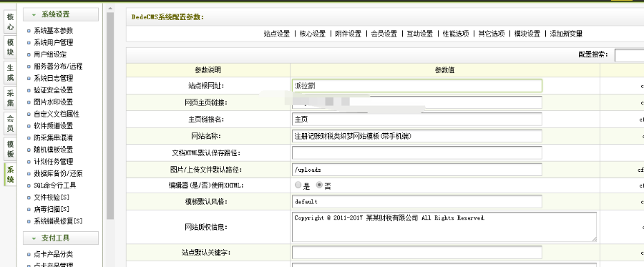Collapse the 系统设置 section header
Viewport: 644px width, 267px height.
[61, 14]
